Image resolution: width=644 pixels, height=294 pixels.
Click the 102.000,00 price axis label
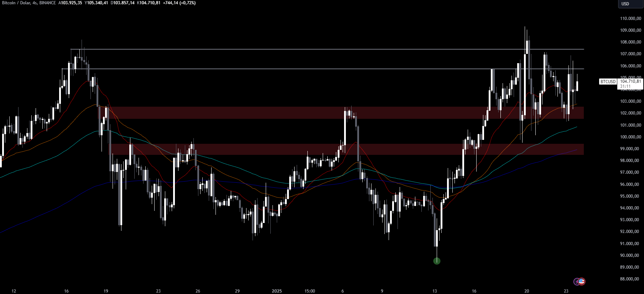(x=630, y=113)
